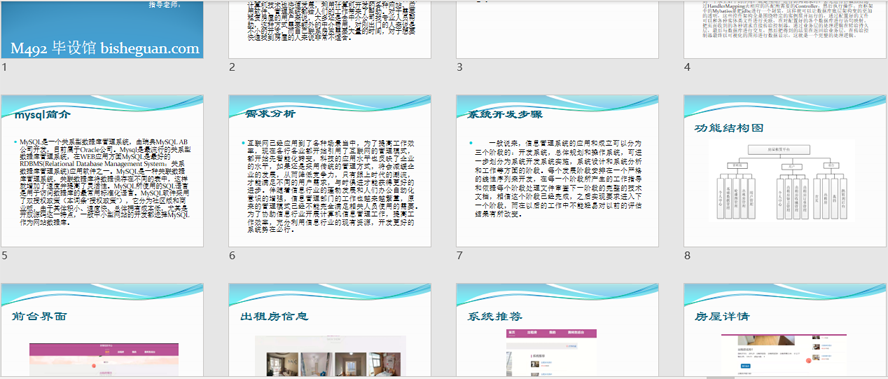Click slide number label 8
Screen dimensions: 888x379
(688, 255)
